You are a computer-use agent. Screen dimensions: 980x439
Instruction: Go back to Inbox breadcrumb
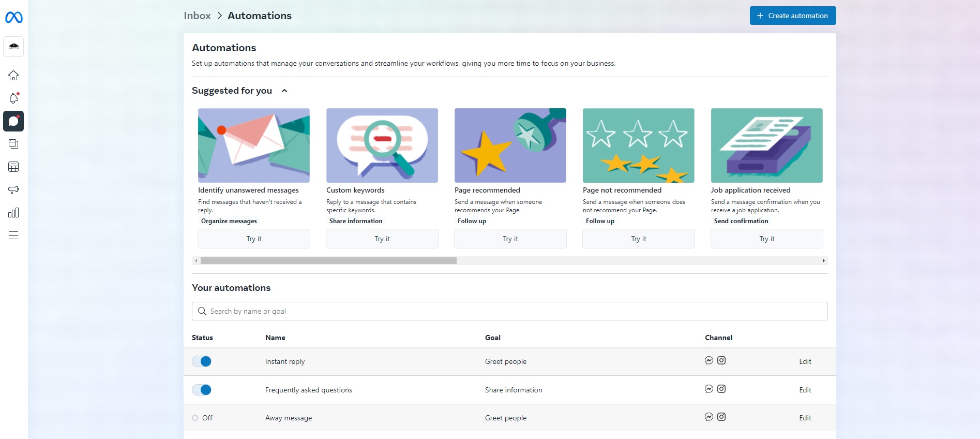(197, 16)
